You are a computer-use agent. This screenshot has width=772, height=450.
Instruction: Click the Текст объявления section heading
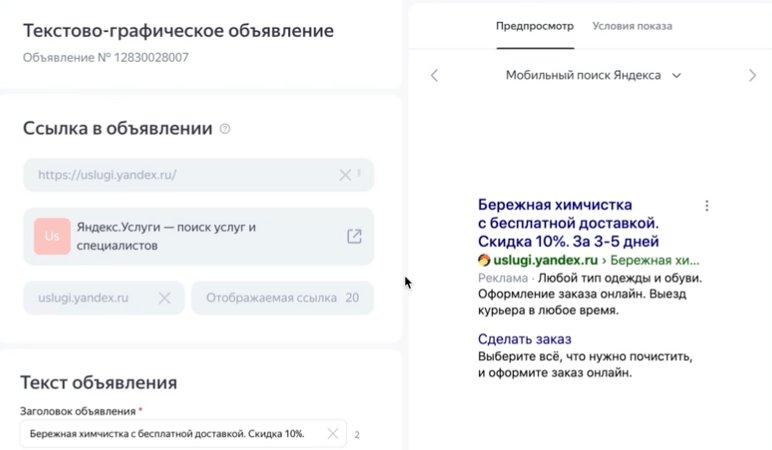[98, 383]
